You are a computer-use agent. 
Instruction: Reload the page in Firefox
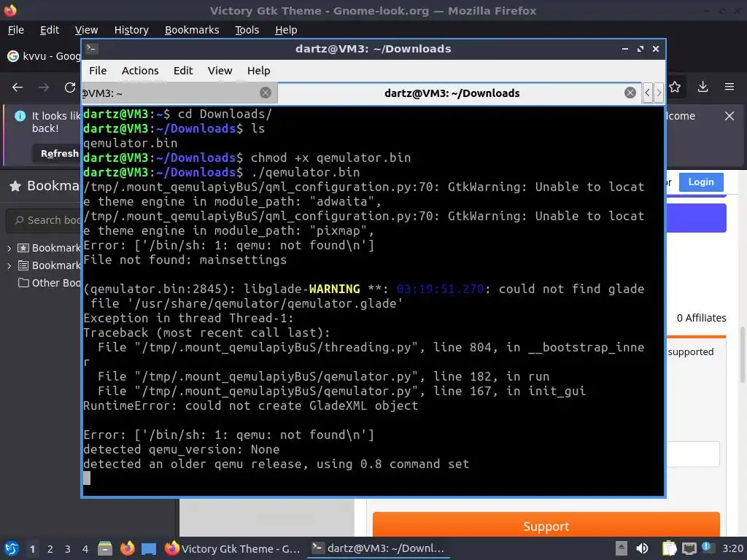69,87
